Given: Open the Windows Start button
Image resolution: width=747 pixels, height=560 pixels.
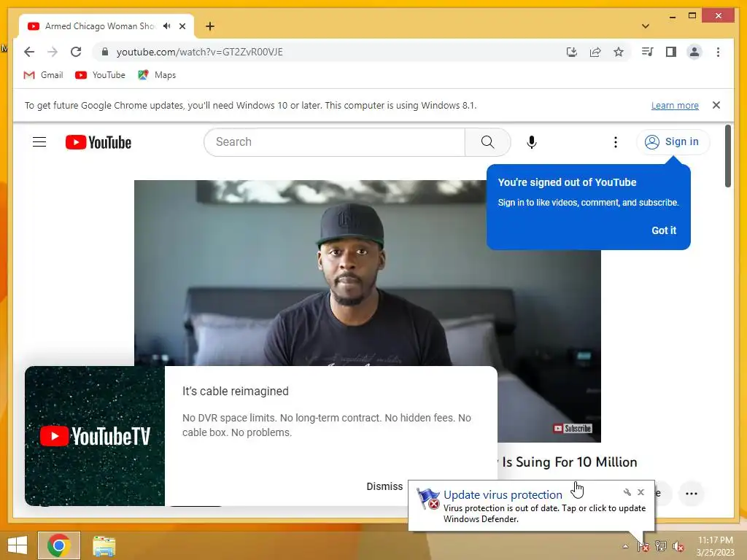Looking at the screenshot, I should [18, 545].
